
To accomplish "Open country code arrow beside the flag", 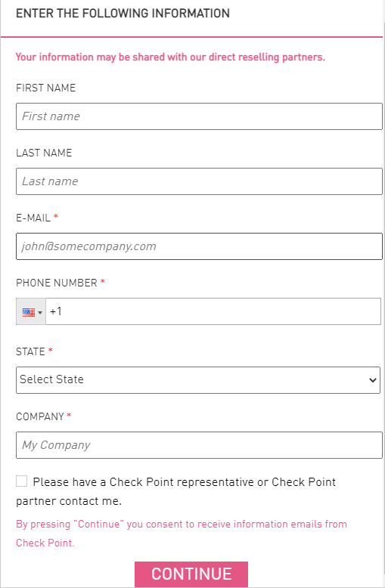I will tap(40, 312).
